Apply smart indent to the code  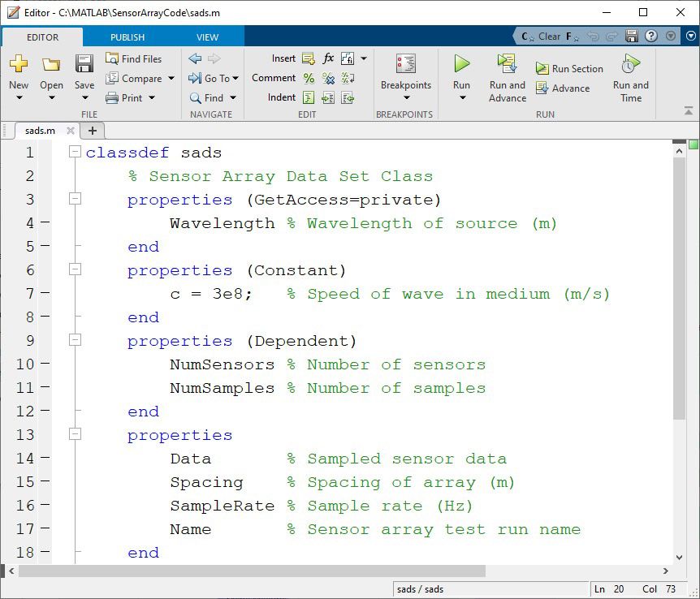click(x=308, y=97)
